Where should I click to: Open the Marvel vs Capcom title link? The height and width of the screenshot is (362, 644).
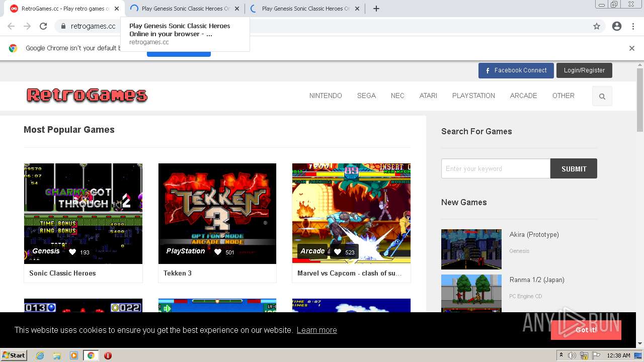[349, 273]
